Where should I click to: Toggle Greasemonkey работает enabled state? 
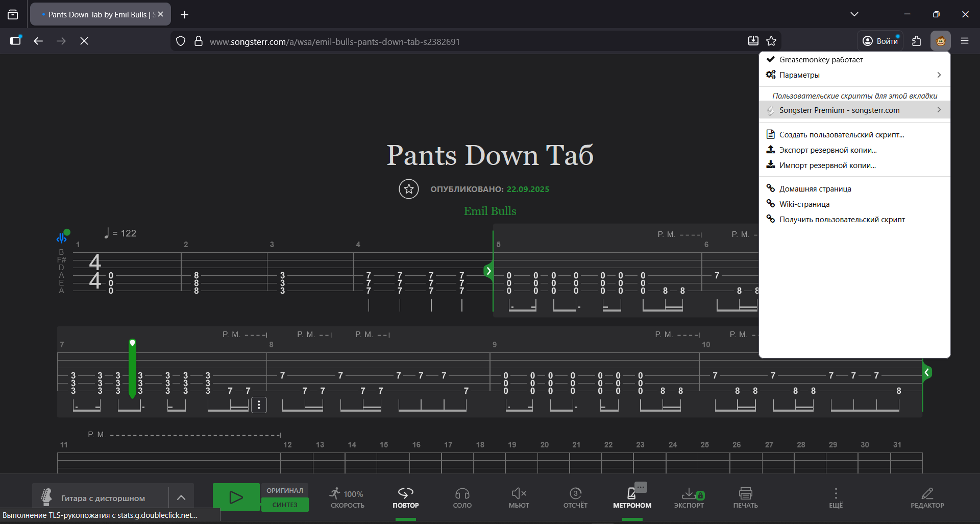854,60
